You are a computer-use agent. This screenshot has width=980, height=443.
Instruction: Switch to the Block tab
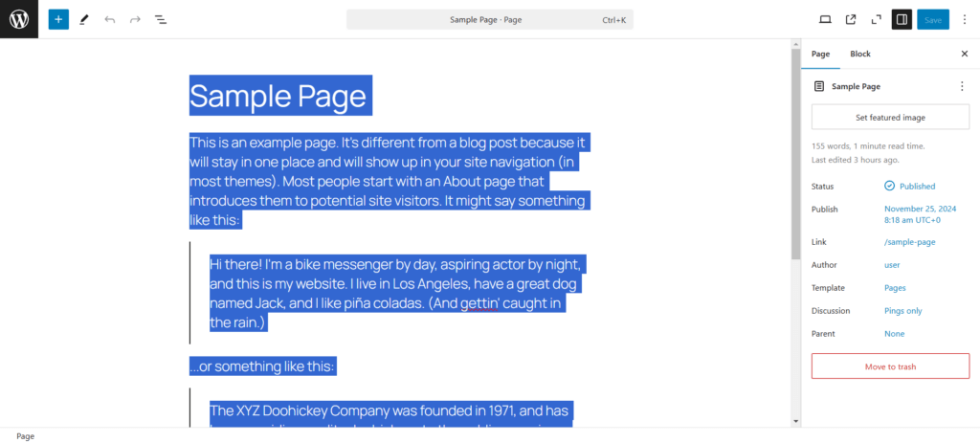pyautogui.click(x=860, y=54)
